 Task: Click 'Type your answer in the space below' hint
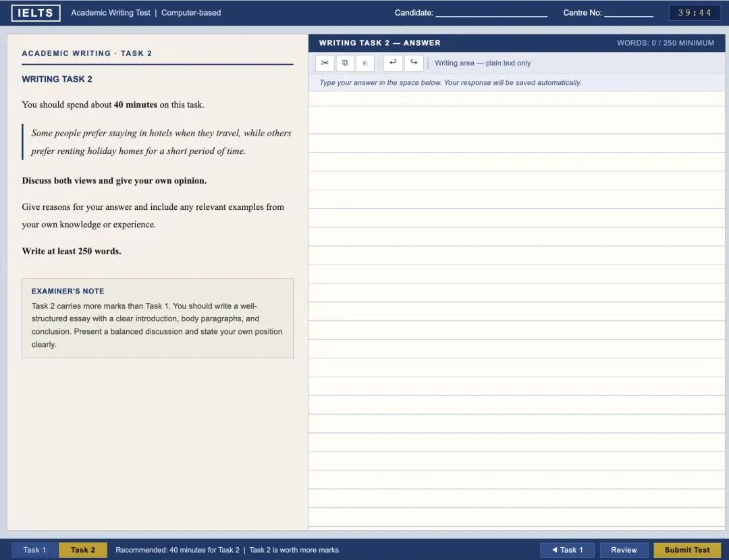pyautogui.click(x=450, y=83)
